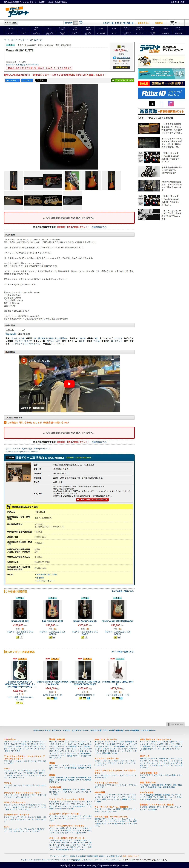The width and height of the screenshot is (189, 868).
Task: Select the last thumbnail in second row
Action: (72, 200)
